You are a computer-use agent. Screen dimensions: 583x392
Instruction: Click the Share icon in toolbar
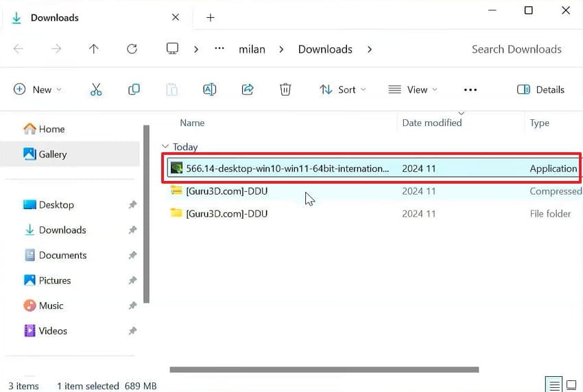click(247, 90)
